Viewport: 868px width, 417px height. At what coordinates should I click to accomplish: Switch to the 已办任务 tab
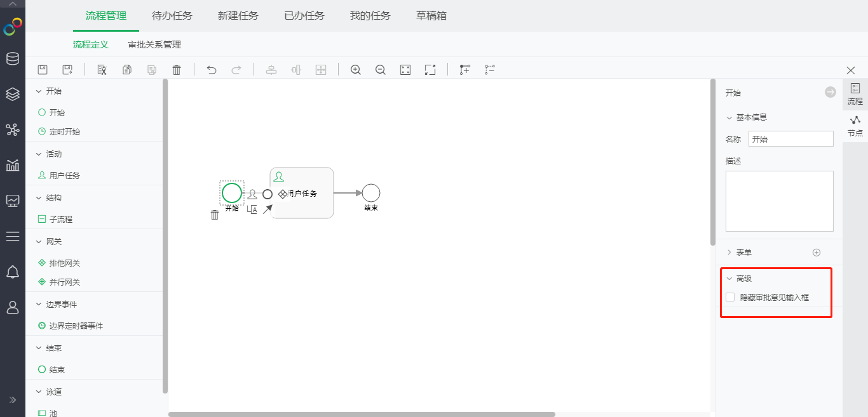304,16
